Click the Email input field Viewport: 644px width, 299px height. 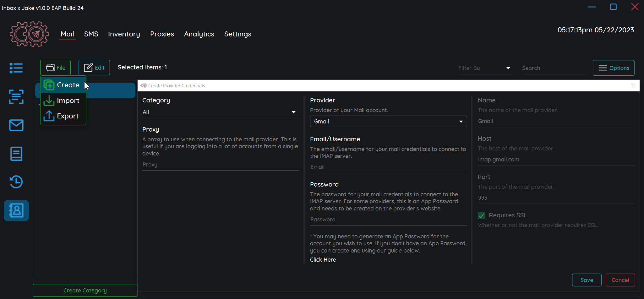(388, 167)
